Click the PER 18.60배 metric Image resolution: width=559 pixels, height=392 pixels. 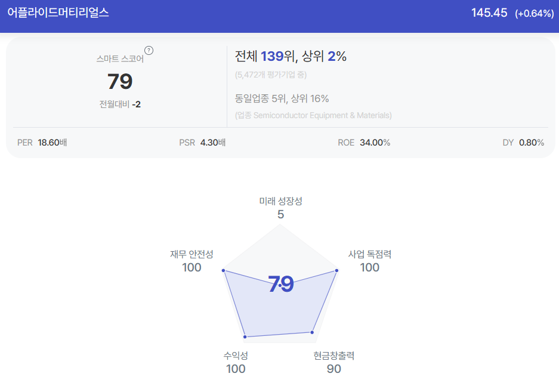click(42, 143)
